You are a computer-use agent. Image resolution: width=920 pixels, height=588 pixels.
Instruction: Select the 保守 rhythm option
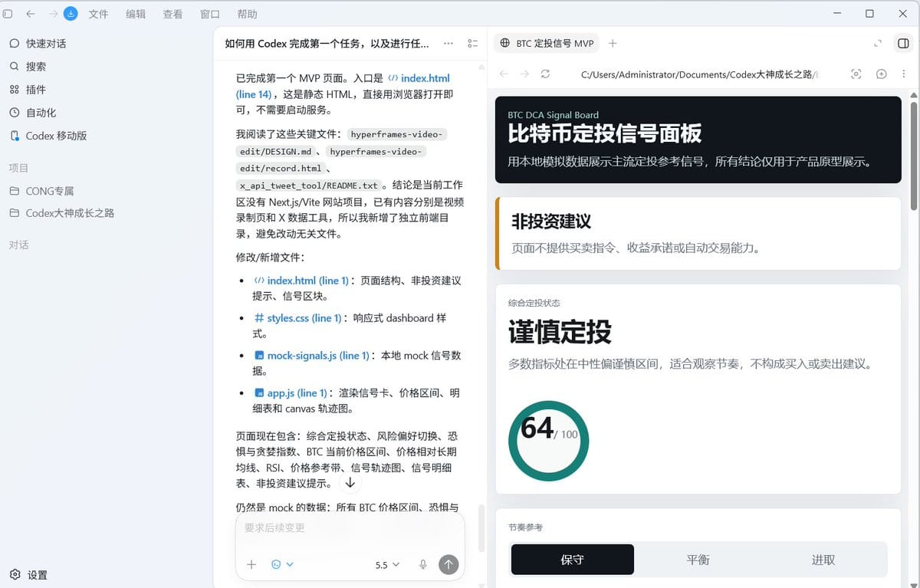click(x=573, y=560)
